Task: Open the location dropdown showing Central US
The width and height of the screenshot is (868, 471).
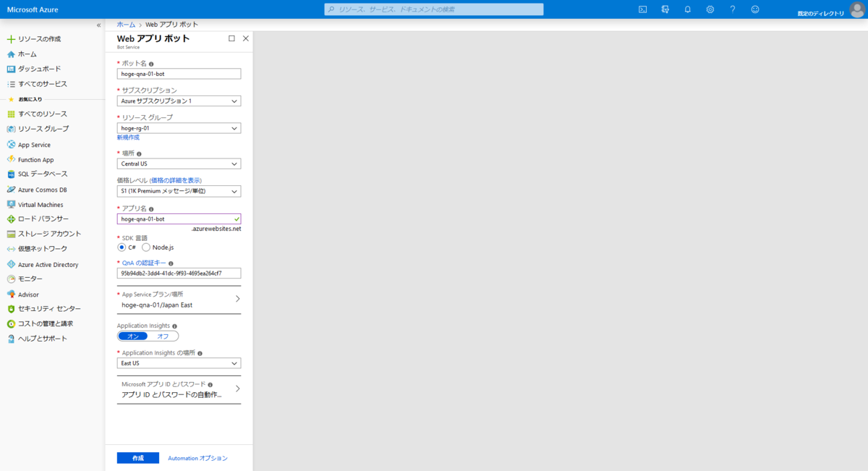Action: [179, 164]
